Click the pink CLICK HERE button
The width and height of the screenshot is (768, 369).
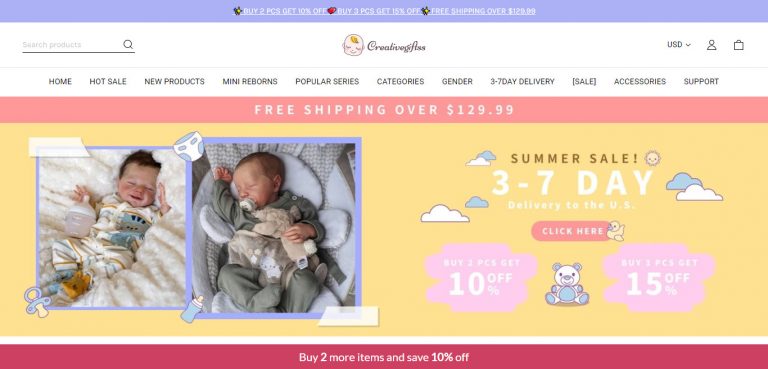tap(573, 231)
